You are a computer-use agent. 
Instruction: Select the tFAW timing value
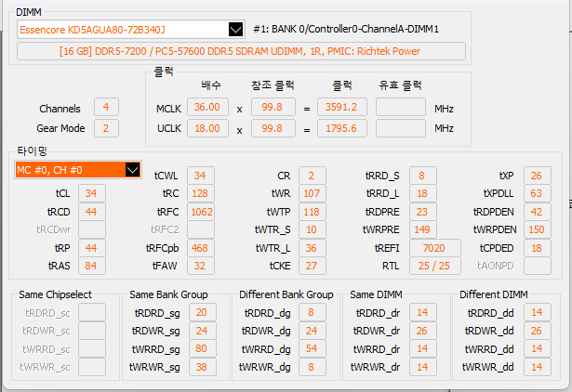pyautogui.click(x=201, y=266)
